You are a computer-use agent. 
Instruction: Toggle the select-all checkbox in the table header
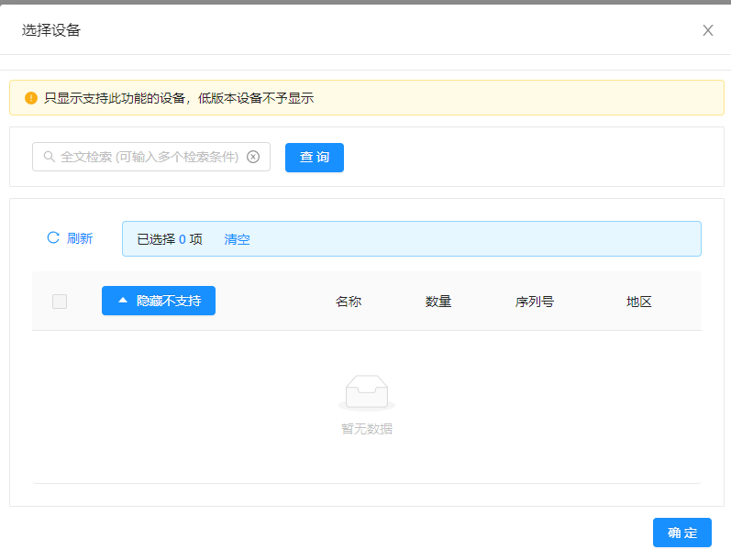point(60,302)
